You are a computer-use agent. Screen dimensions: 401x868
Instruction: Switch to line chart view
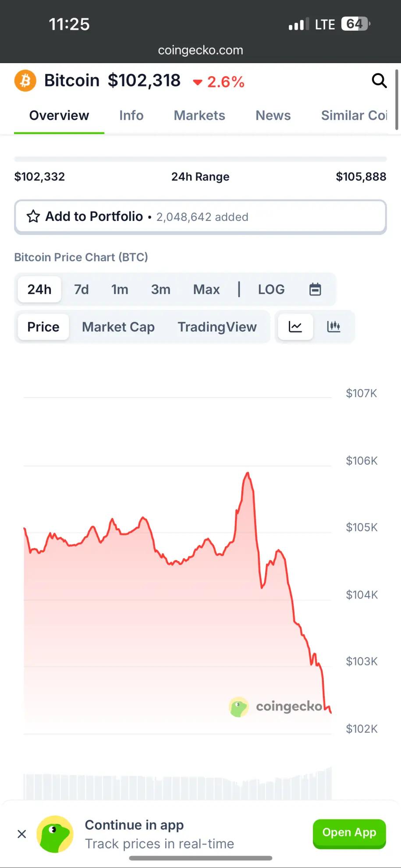pyautogui.click(x=295, y=327)
